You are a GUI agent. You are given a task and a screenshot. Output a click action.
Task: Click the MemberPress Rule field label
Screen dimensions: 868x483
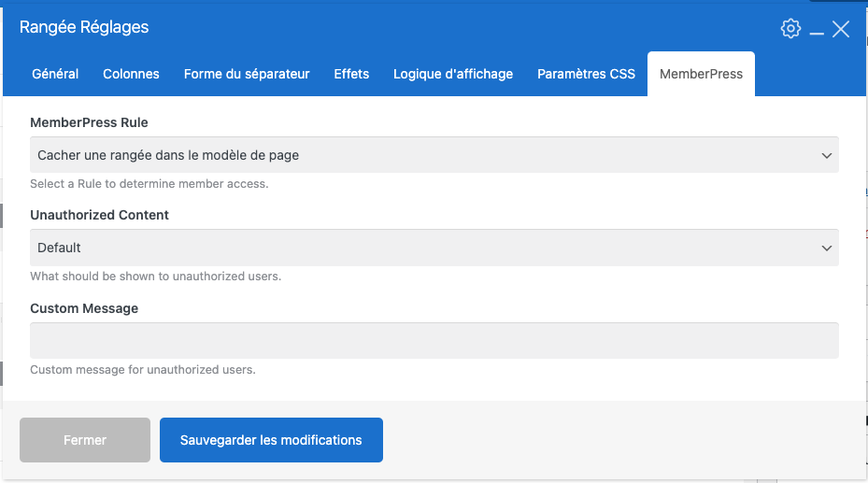[x=89, y=122]
